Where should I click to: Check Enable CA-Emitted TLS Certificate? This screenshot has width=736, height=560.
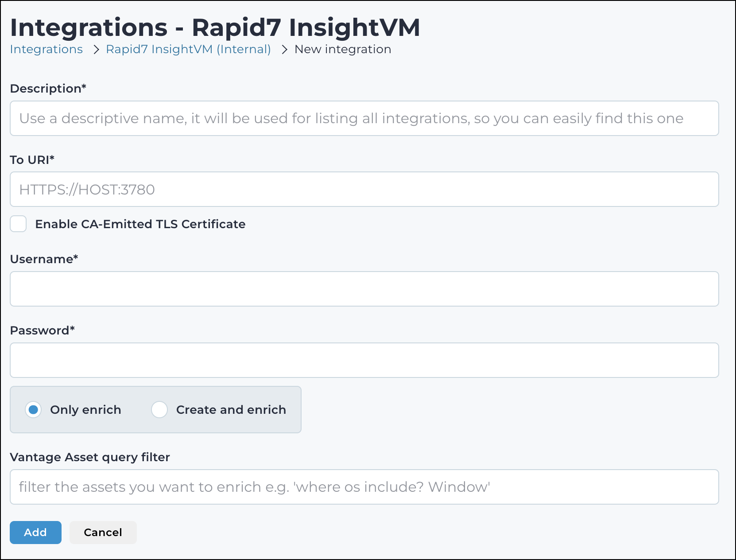18,224
